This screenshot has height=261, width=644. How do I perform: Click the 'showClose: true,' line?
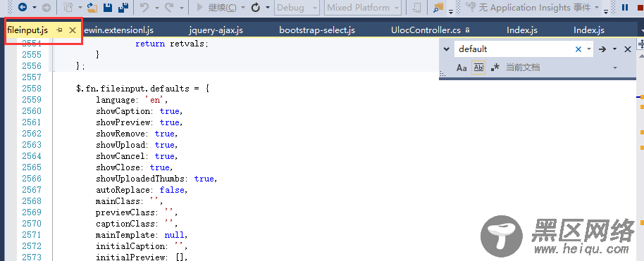(x=135, y=167)
